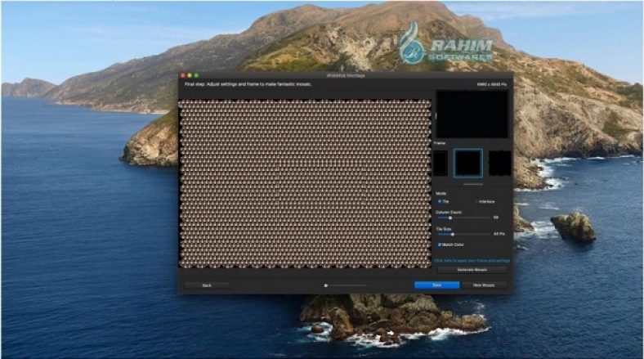Click the dark preview thumbnail at top right
Image resolution: width=644 pixels, height=359 pixels.
472,114
